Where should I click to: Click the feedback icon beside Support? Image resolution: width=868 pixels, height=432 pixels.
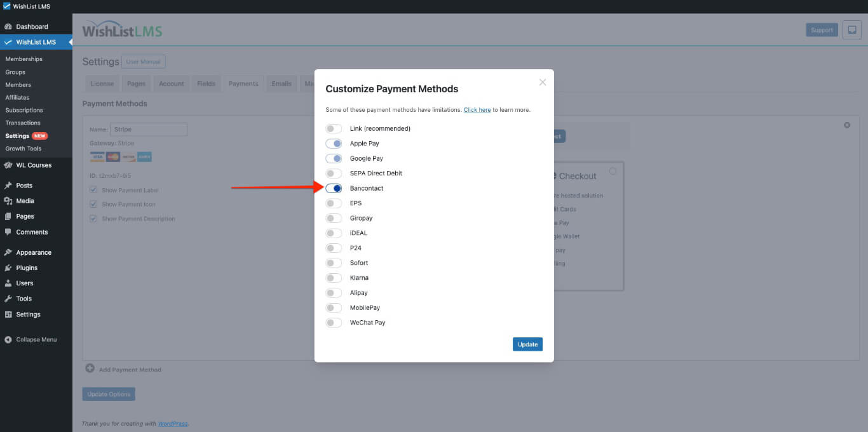point(852,30)
